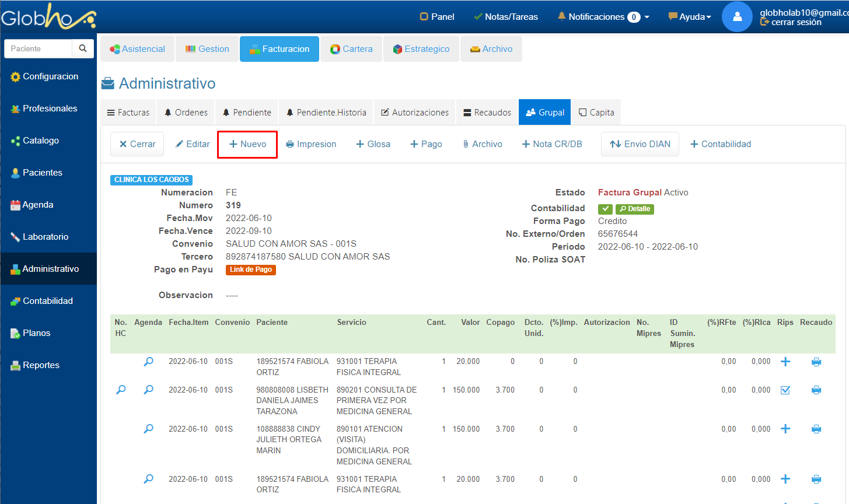Click green Contabilidad check mark badge
849x504 pixels.
[605, 209]
